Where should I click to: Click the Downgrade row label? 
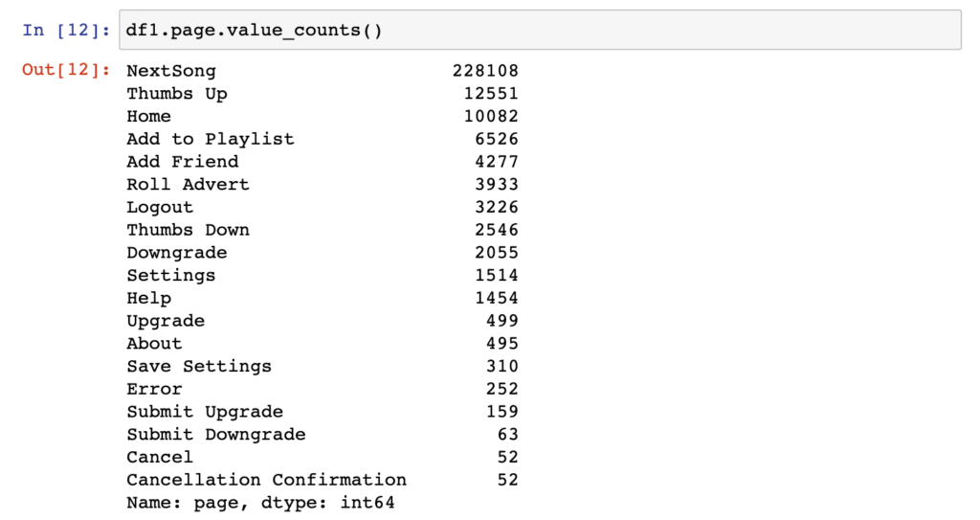(x=177, y=253)
